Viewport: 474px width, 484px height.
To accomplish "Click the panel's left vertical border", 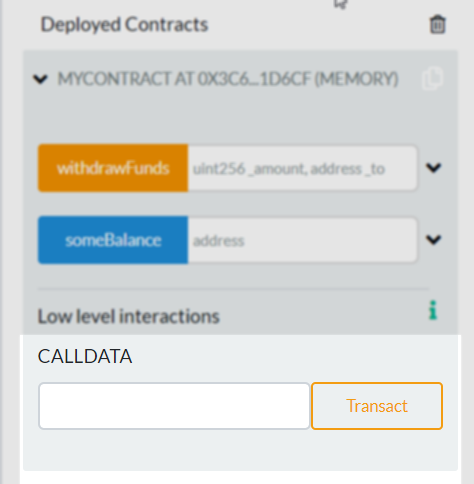I will pos(1,242).
